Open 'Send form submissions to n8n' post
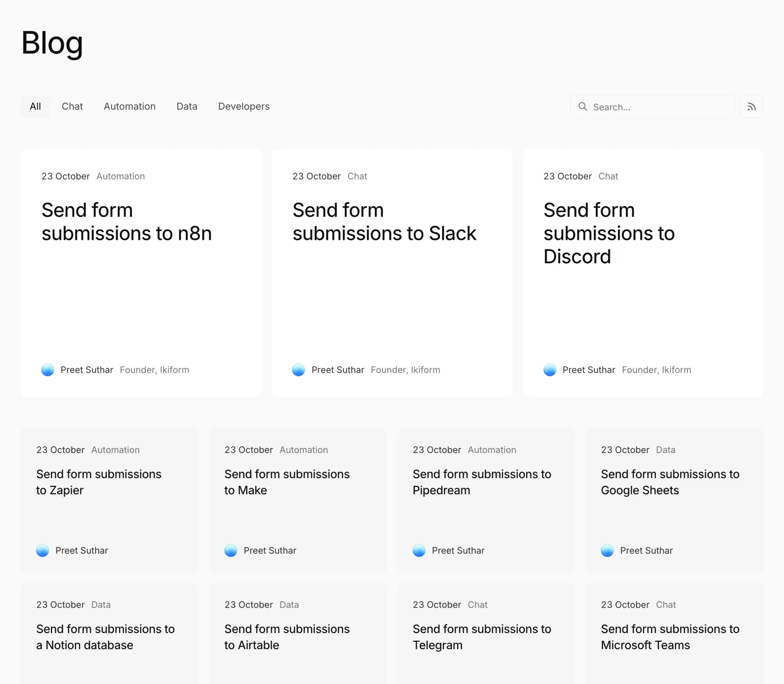The image size is (784, 684). tap(126, 222)
